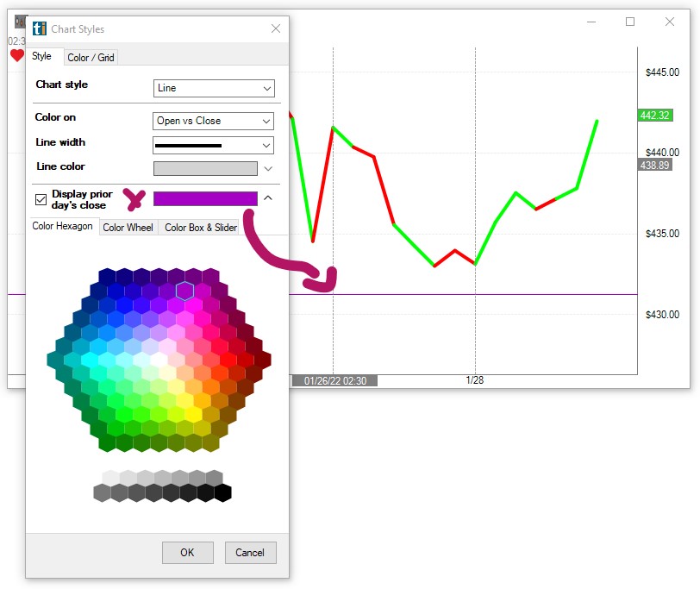700x589 pixels.
Task: Pick the white center hexagon color
Action: (159, 360)
